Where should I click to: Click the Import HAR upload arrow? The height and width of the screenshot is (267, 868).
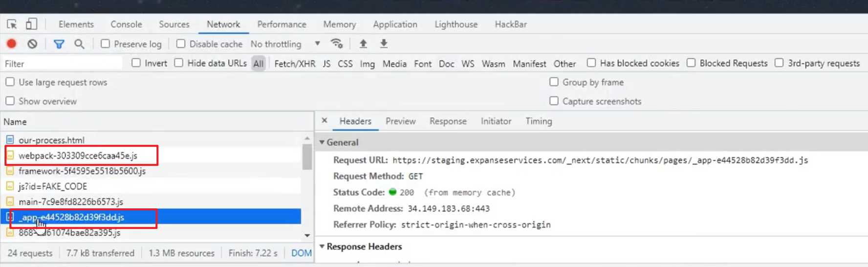(x=363, y=44)
